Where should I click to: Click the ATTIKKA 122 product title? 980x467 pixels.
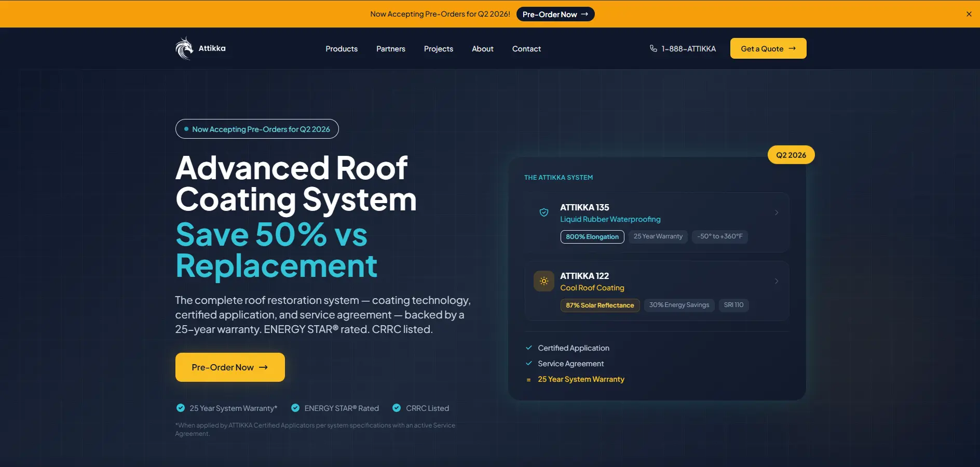click(584, 276)
